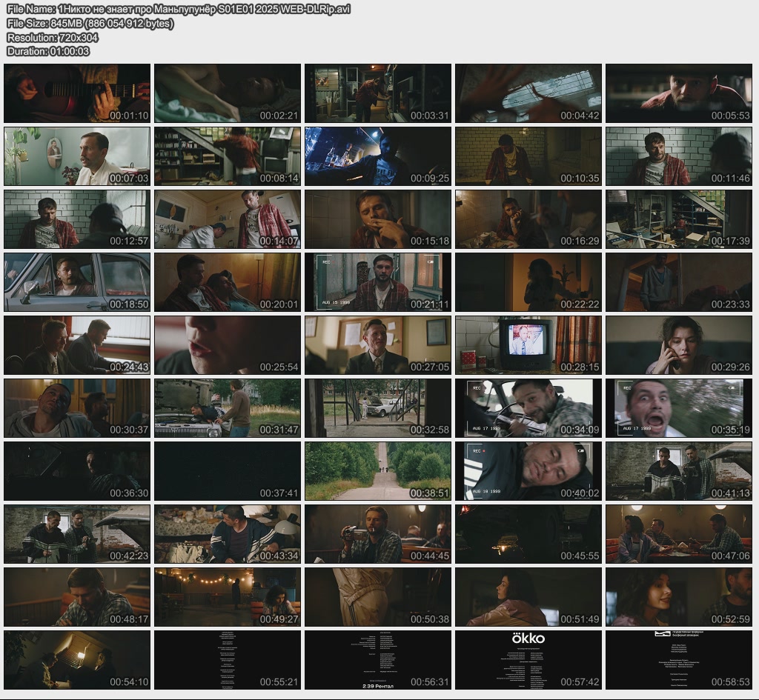
Task: Click the Resolution 720x304 text
Action: (53, 37)
